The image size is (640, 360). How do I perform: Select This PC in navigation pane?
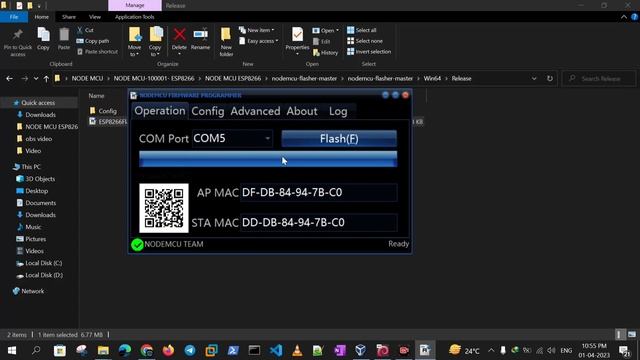coord(31,167)
